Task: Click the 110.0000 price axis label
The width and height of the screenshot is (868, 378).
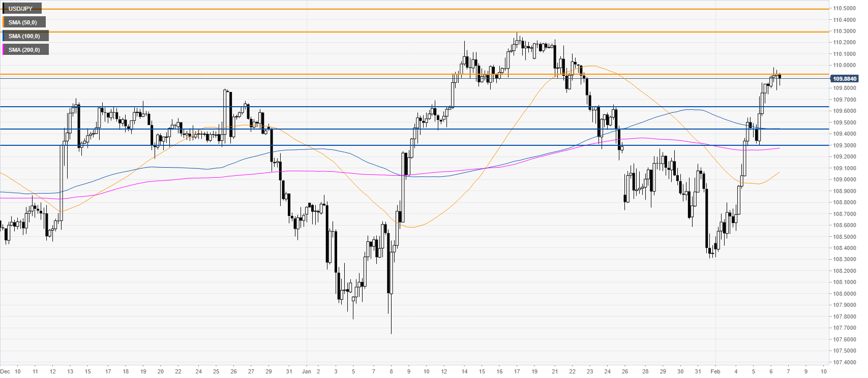Action: click(844, 66)
